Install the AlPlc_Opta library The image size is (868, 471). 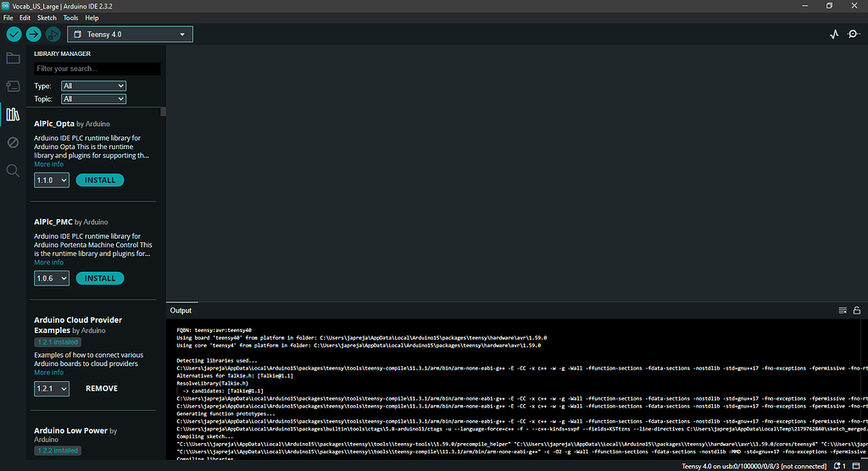(100, 180)
